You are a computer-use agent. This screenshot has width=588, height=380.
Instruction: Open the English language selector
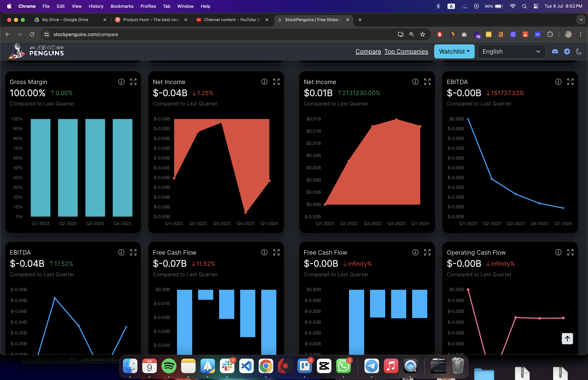512,52
